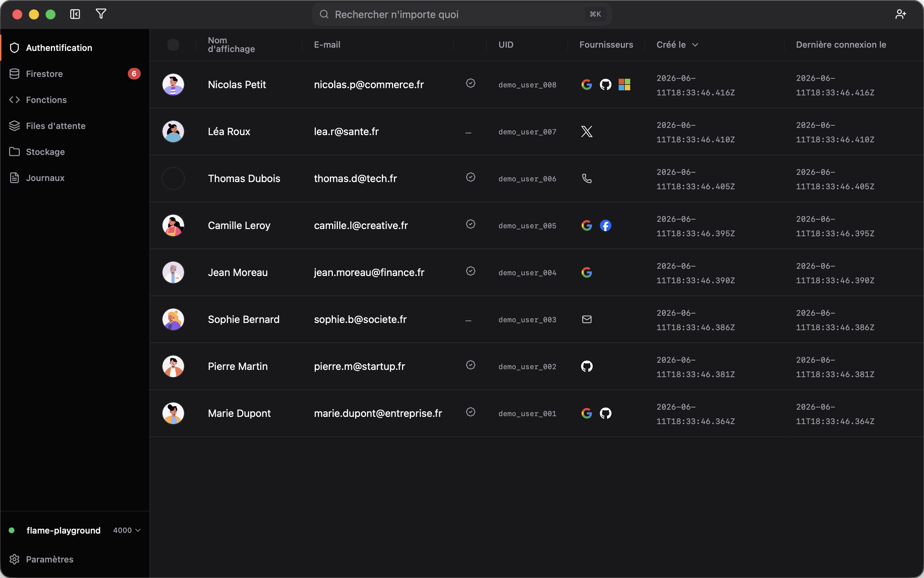Screen dimensions: 924x578
Task: Click Facebook provider icon for Camille Leroy
Action: pos(606,225)
